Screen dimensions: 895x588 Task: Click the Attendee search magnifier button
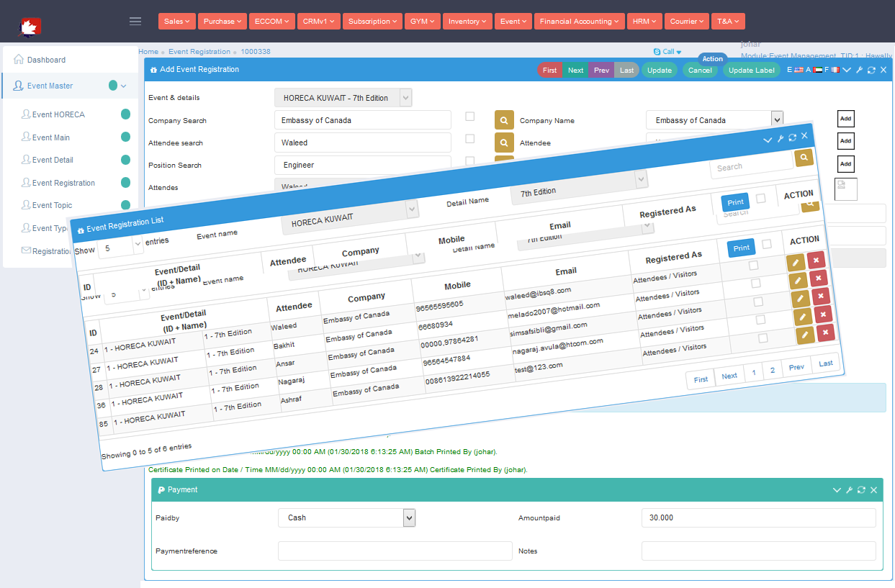505,143
